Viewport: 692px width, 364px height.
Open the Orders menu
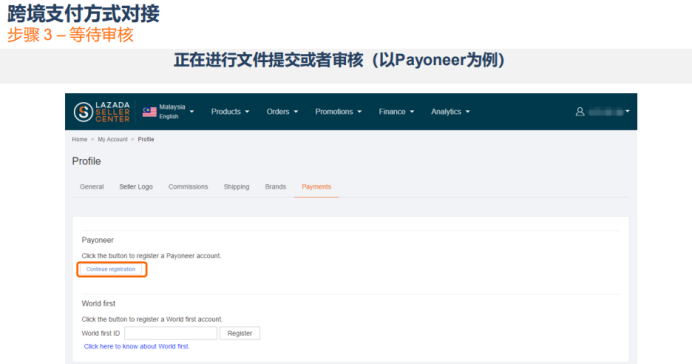(x=282, y=112)
